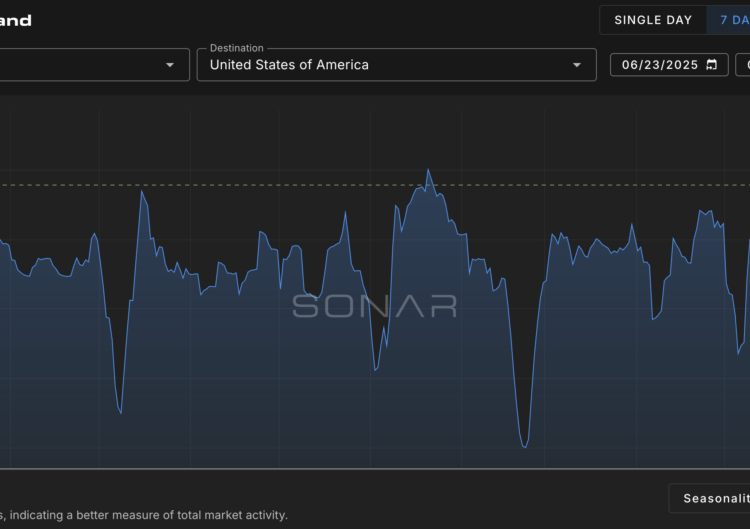Edit the 06/23/2025 date field
Screen dimensions: 750x529
(669, 65)
